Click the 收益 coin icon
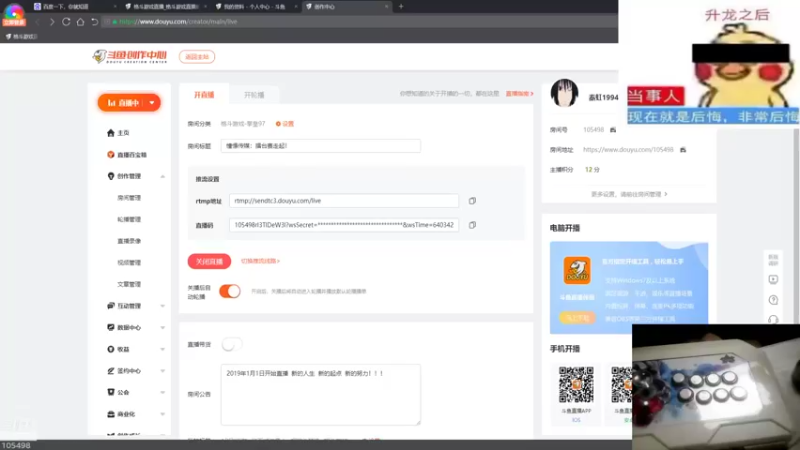The image size is (800, 450). pos(111,349)
